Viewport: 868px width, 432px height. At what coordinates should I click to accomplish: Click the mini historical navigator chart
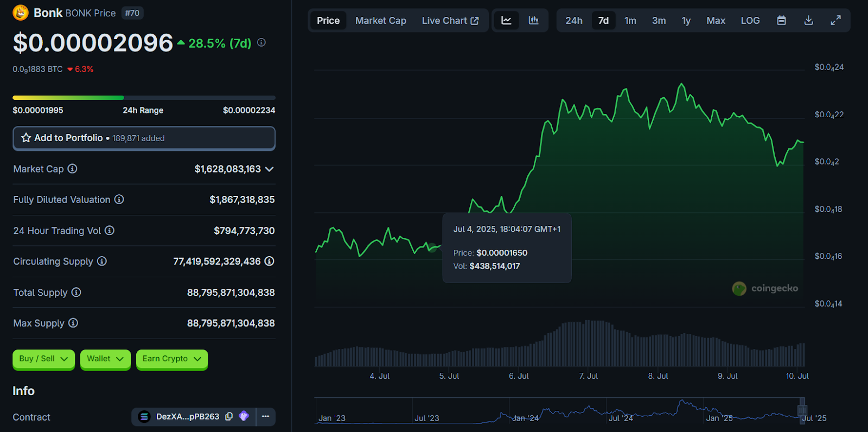[558, 410]
